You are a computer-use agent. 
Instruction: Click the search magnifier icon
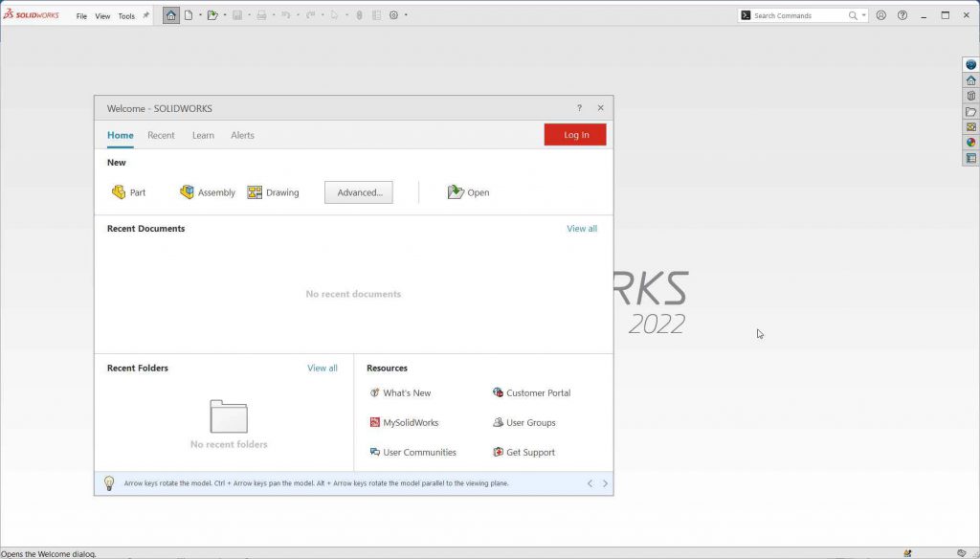853,15
